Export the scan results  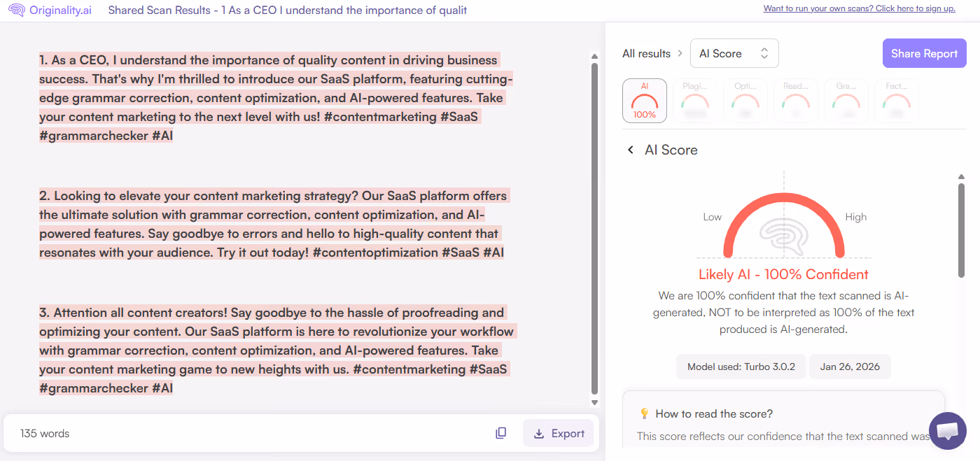tap(558, 433)
